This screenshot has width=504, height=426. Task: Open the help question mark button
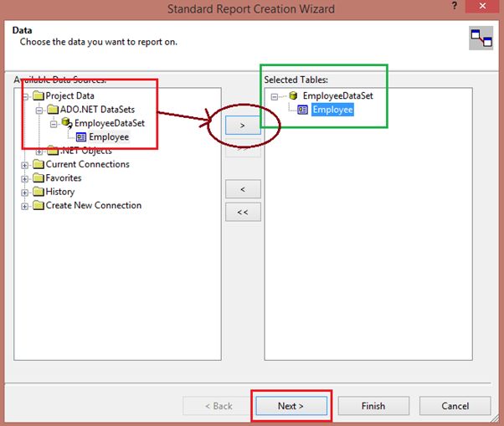coord(454,6)
